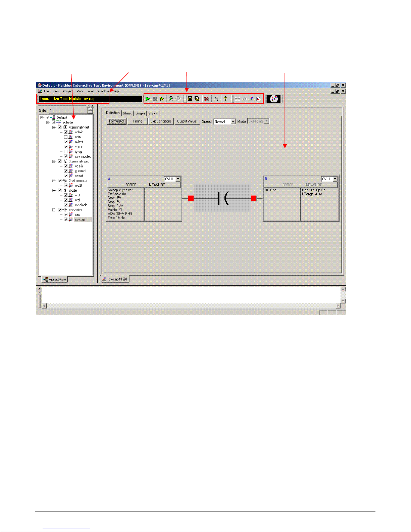
Task: Click the Formulator button
Action: (x=116, y=121)
